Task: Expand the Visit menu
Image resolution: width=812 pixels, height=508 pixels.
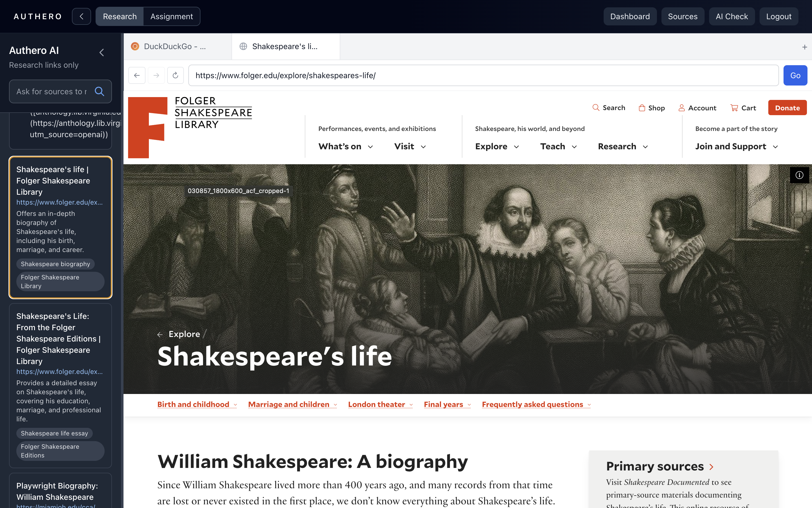Action: [410, 146]
